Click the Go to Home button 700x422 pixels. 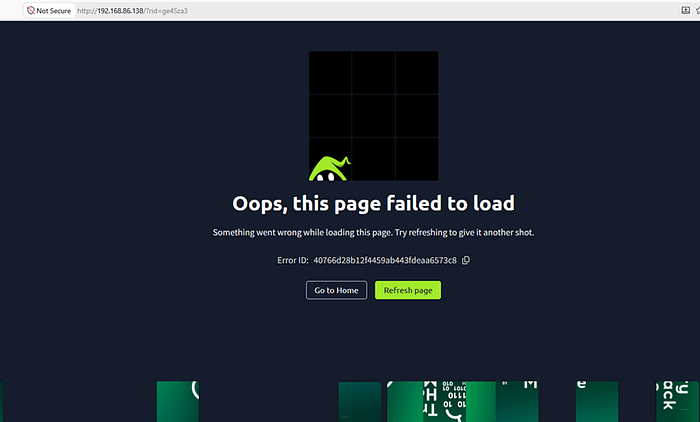tap(336, 290)
